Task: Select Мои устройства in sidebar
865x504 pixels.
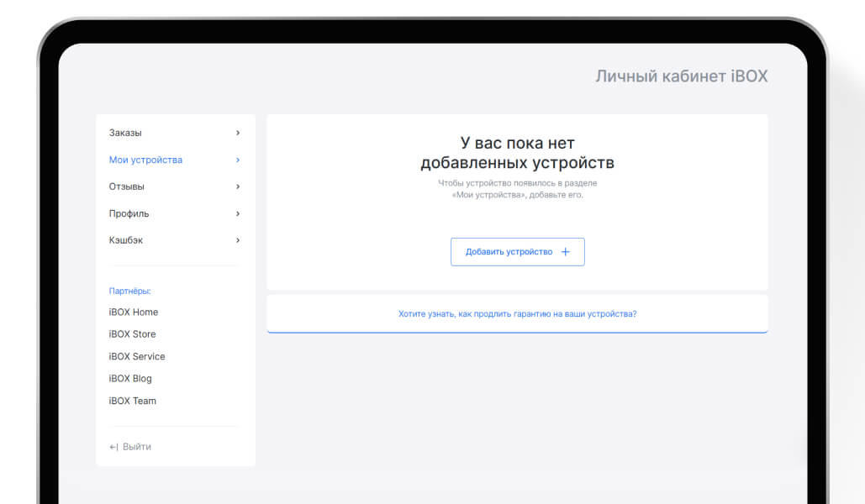Action: (174, 160)
